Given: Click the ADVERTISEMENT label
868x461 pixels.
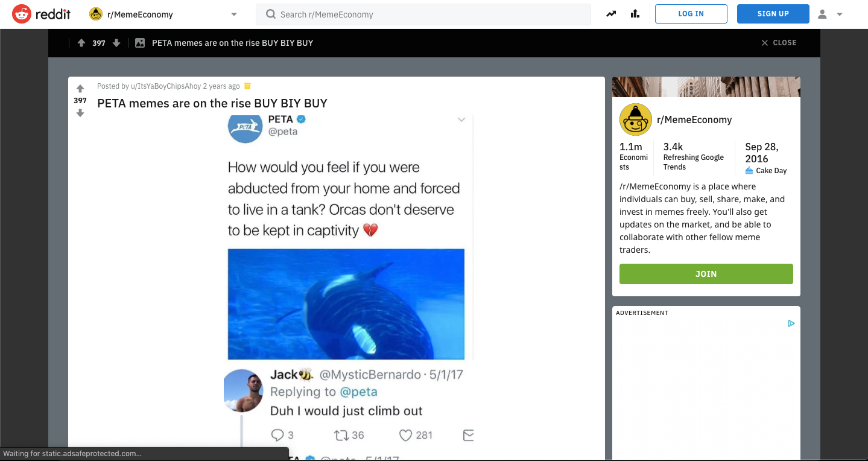Looking at the screenshot, I should (x=642, y=313).
